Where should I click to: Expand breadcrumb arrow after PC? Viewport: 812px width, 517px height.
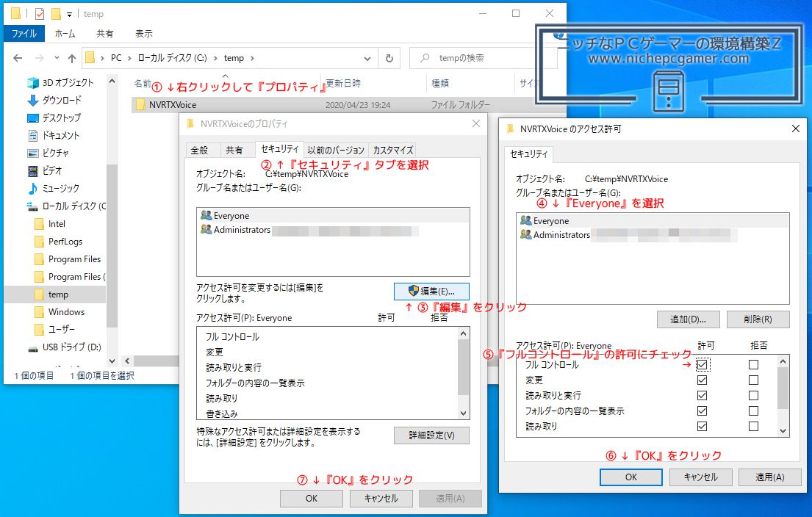[x=129, y=58]
